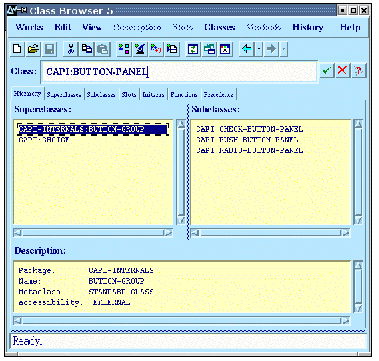The height and width of the screenshot is (361, 379).
Task: Click the Description pane scroll-down arrow
Action: pyautogui.click(x=358, y=308)
